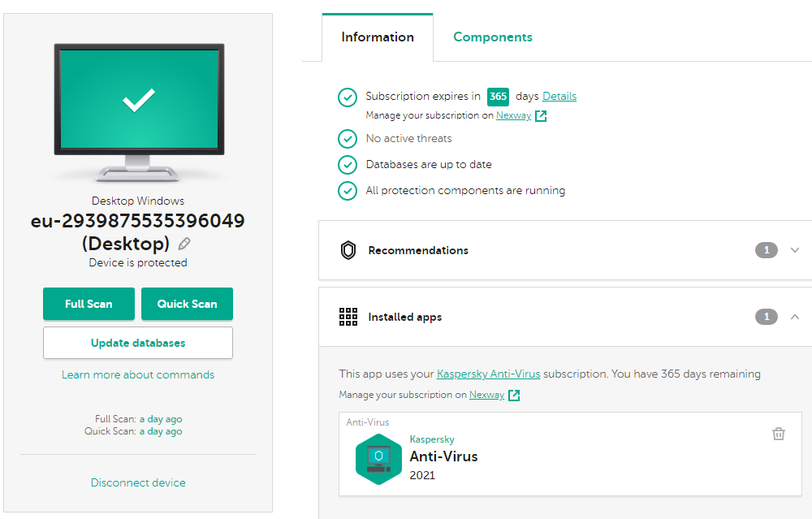Click the 'Anti-Virus' app title text
Screen dimensions: 812x519
click(443, 456)
